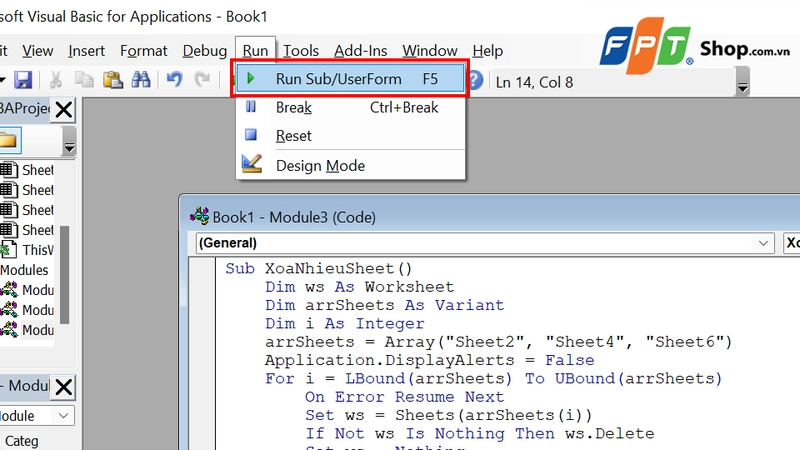The width and height of the screenshot is (800, 450).
Task: Choose Break from the Run menu
Action: [350, 108]
